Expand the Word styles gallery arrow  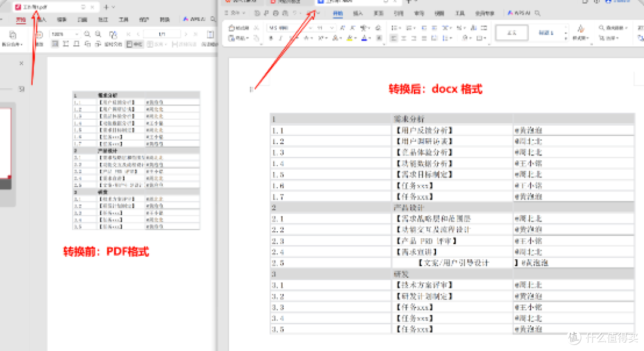tap(565, 39)
